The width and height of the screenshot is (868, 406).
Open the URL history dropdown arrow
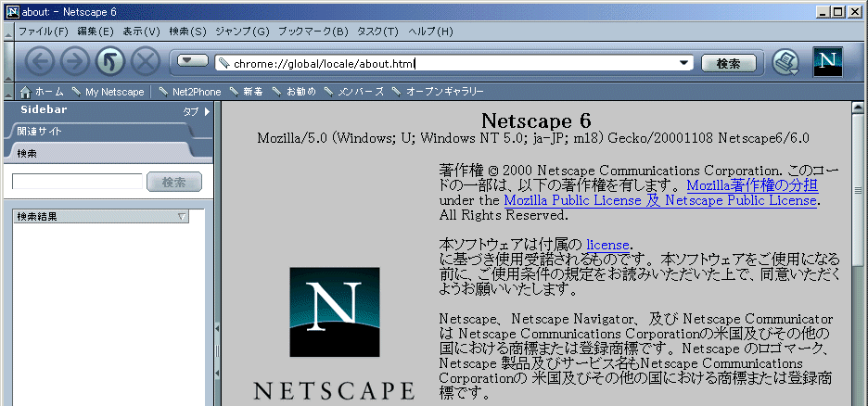pos(684,63)
